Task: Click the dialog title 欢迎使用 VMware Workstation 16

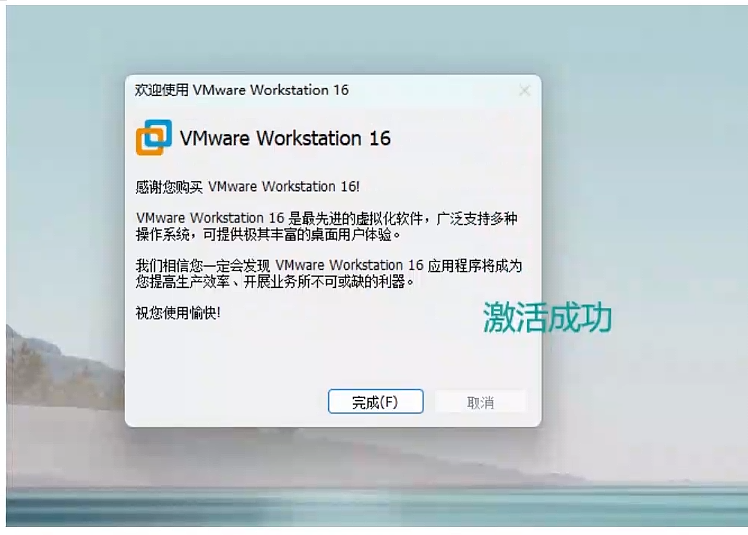Action: [x=241, y=90]
